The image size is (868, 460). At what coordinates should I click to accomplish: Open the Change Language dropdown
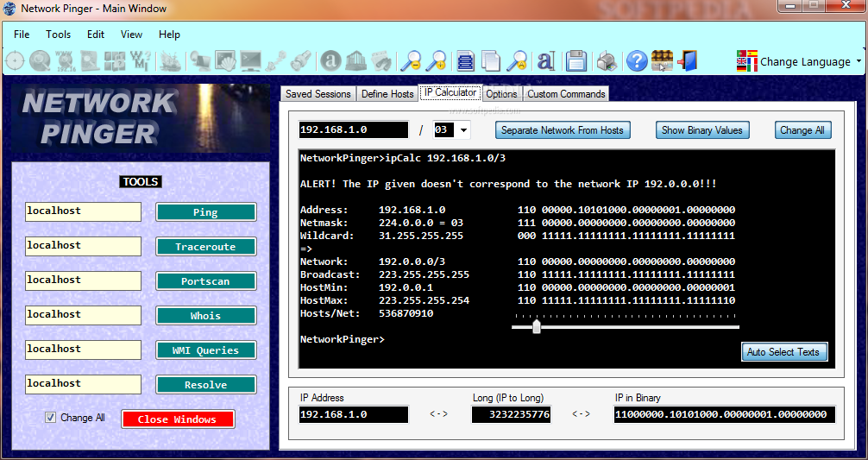tap(800, 61)
